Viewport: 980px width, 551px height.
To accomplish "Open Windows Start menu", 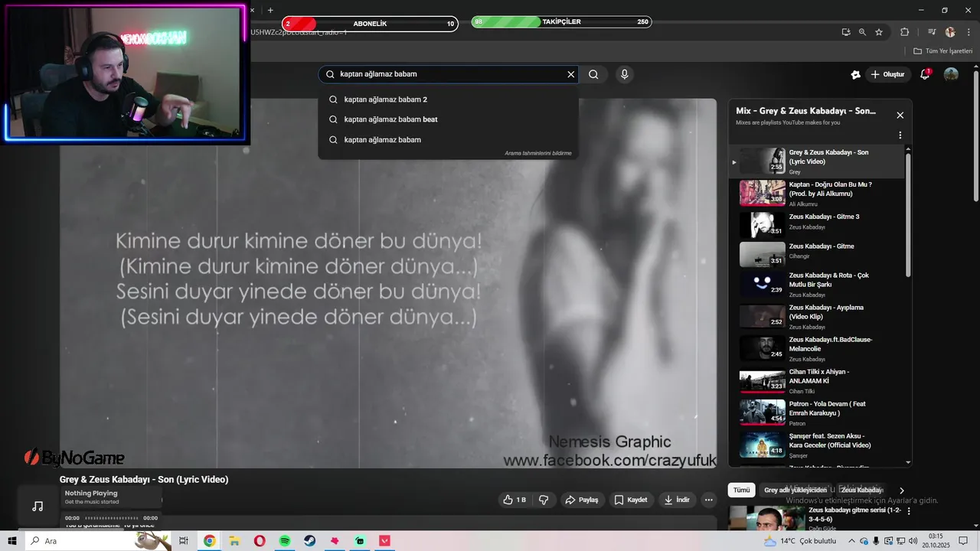I will (x=12, y=541).
